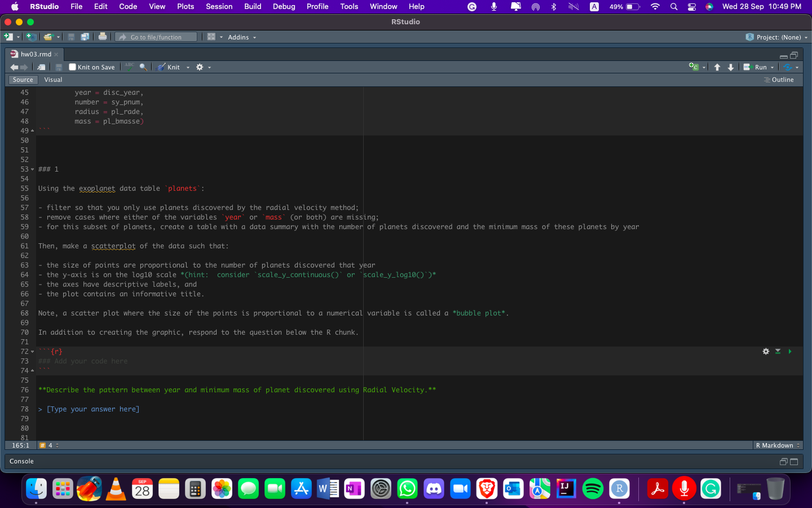Viewport: 812px width, 508px height.
Task: Open the Project (None) dropdown
Action: [776, 37]
